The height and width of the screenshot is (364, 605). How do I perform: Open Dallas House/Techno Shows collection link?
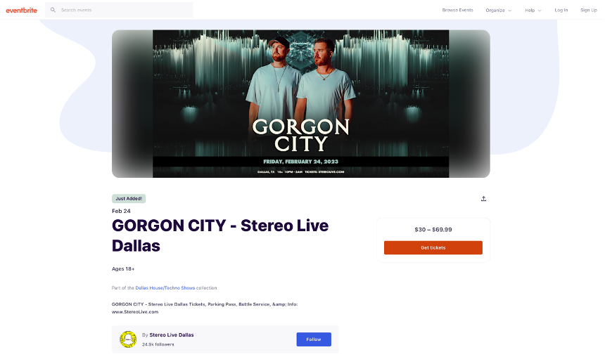pyautogui.click(x=165, y=287)
